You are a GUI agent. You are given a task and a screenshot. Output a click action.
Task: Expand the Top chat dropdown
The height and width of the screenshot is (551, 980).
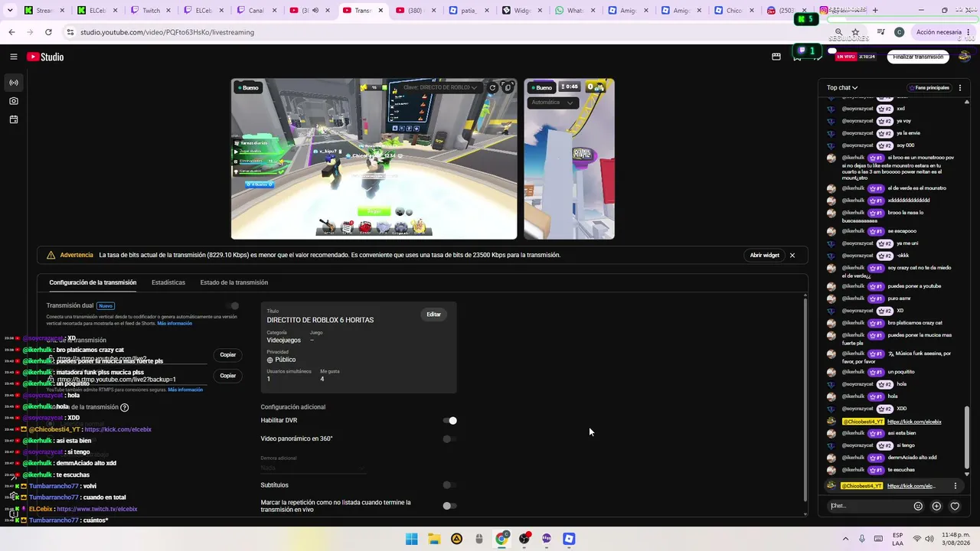(x=842, y=88)
